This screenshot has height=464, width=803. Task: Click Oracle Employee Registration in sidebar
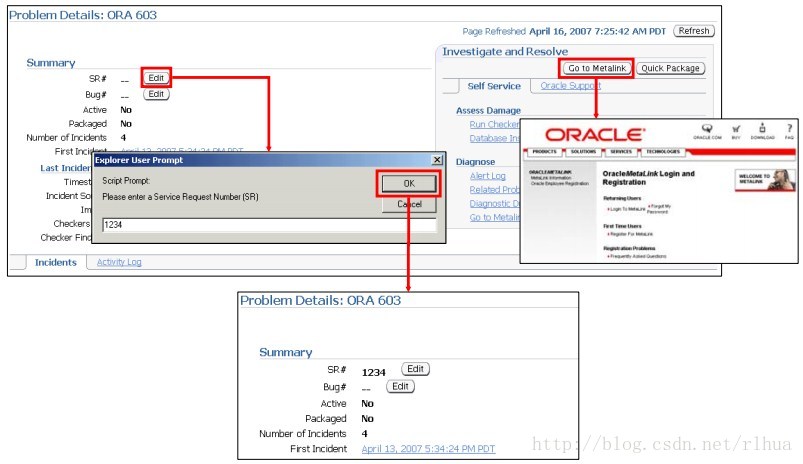pos(559,183)
